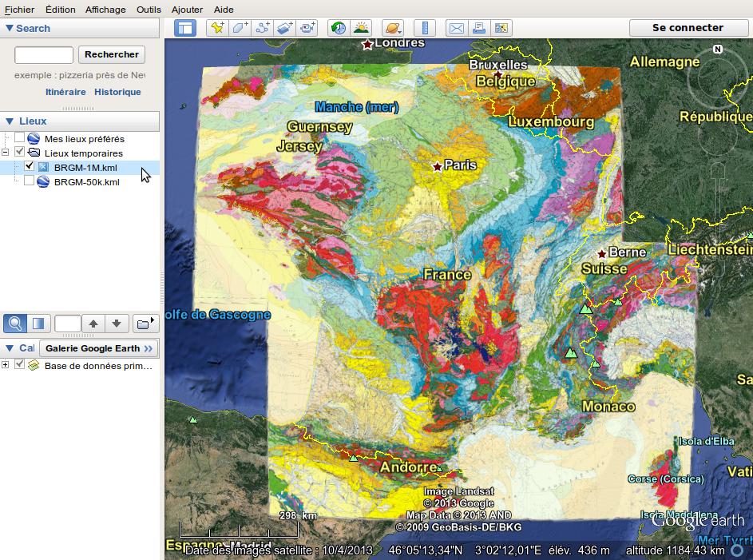Image resolution: width=753 pixels, height=560 pixels.
Task: Collapse the Lieux temporaires tree node
Action: pyautogui.click(x=6, y=153)
